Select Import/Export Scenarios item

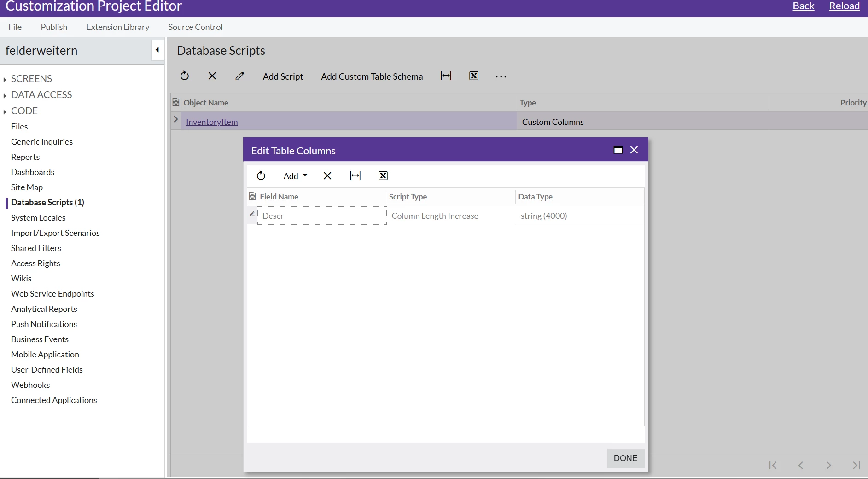[x=55, y=233]
